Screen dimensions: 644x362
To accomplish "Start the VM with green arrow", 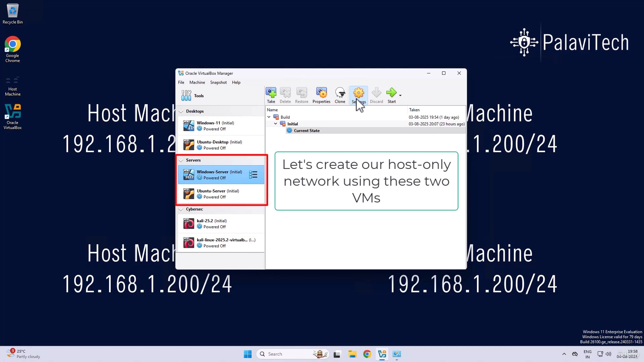I will 391,96.
